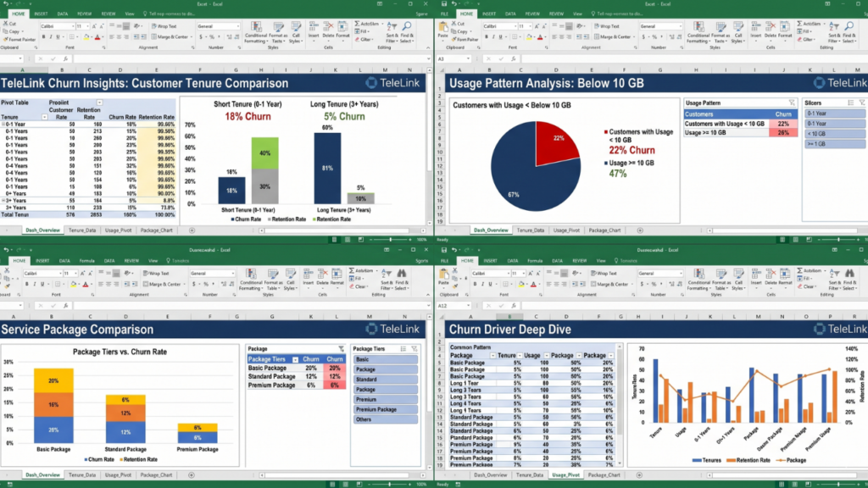Click the Undo arrow in the Churn Driver window
Screen dimensions: 868x488
tap(454, 250)
